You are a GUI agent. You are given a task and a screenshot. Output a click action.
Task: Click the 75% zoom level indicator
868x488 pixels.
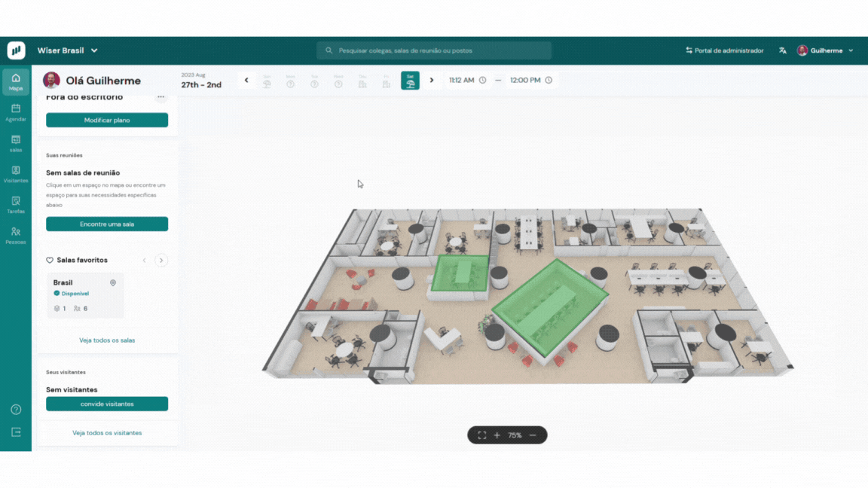click(515, 435)
